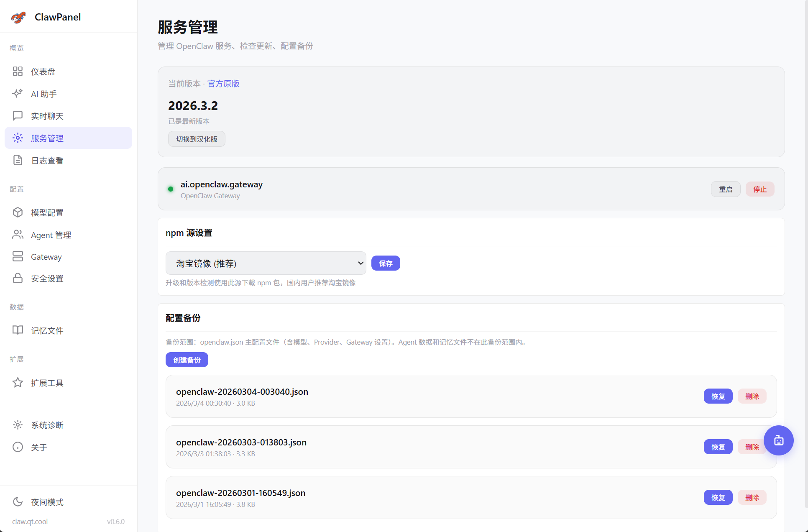Open Agent 管理 page
The image size is (808, 532).
click(68, 235)
